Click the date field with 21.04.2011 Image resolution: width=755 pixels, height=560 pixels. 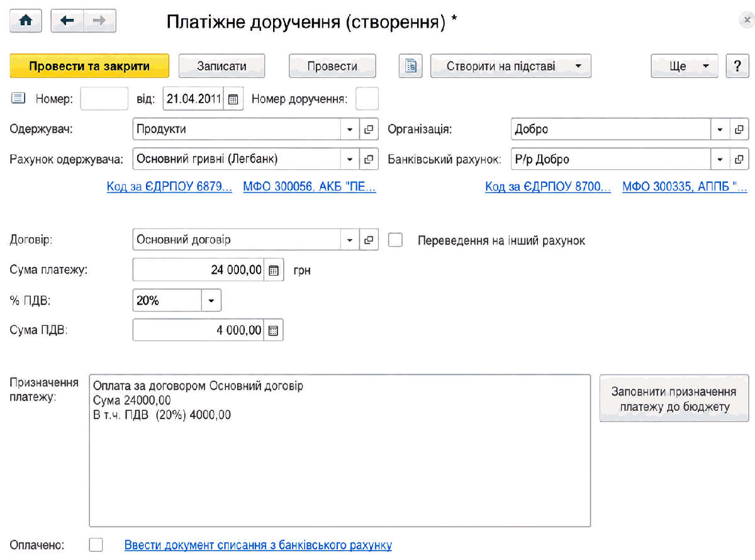coord(194,99)
